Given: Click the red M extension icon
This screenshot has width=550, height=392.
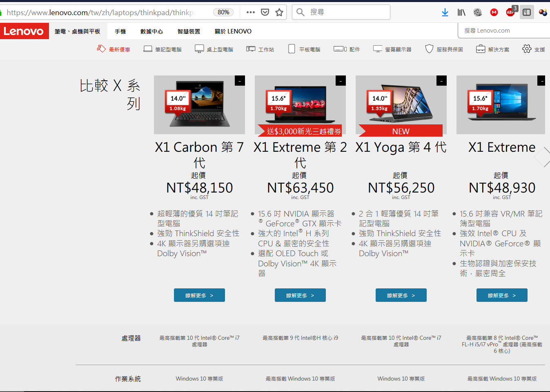Looking at the screenshot, I should [x=494, y=12].
